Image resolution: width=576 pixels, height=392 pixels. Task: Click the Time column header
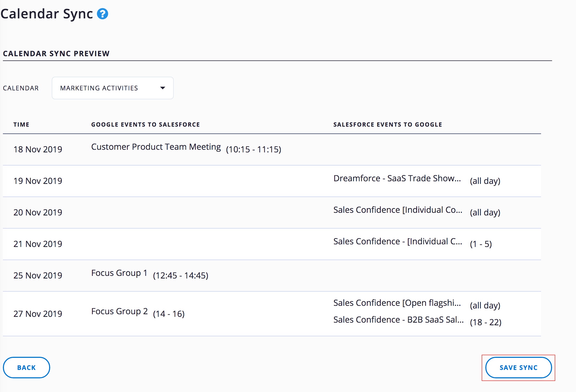[x=21, y=125]
